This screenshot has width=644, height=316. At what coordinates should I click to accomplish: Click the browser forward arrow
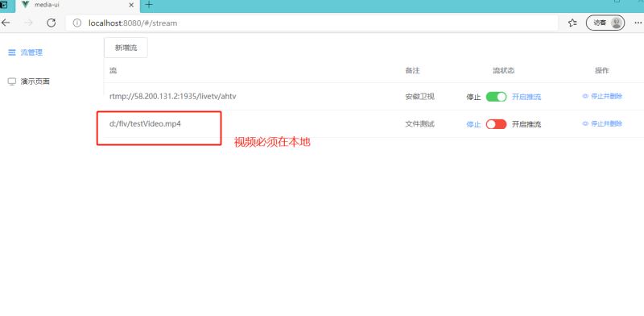click(28, 23)
